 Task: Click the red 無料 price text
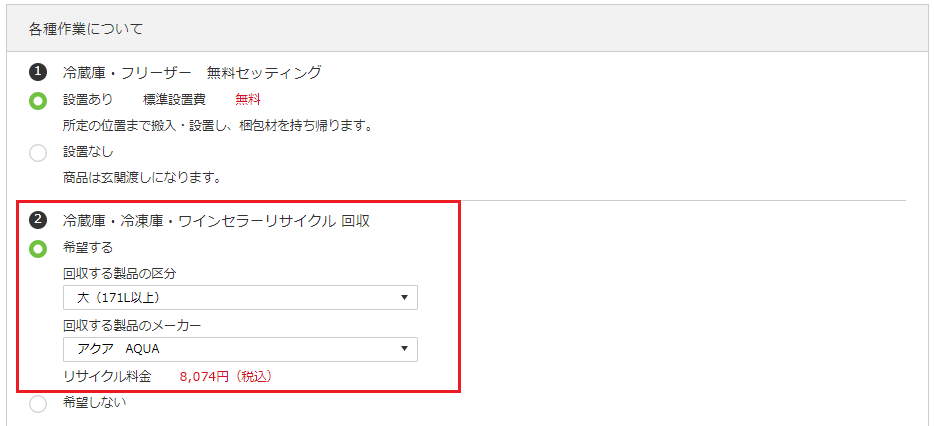click(x=248, y=100)
